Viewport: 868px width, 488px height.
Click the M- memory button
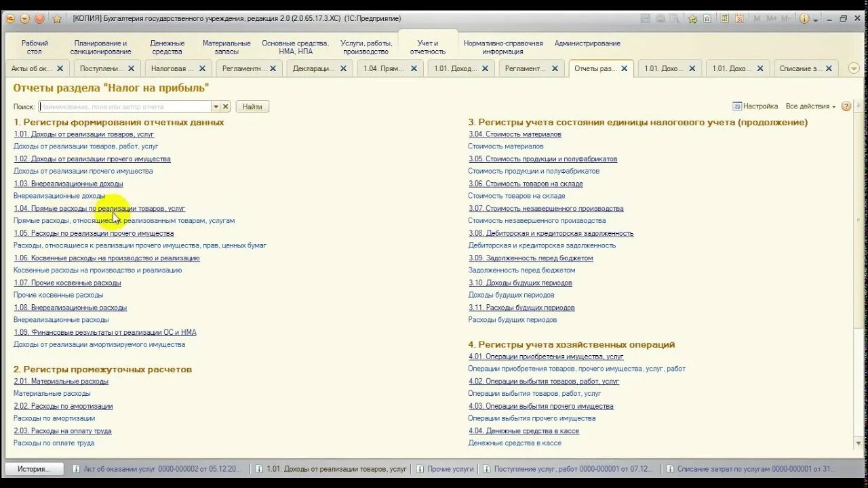tap(785, 19)
